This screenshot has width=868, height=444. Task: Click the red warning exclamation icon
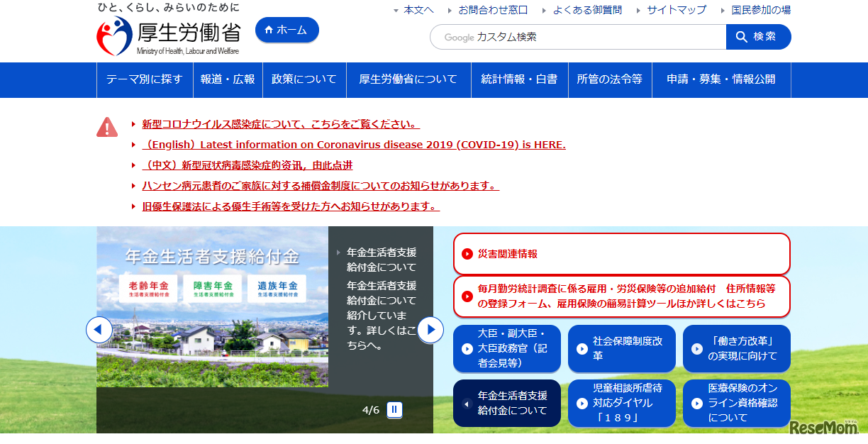pyautogui.click(x=106, y=126)
